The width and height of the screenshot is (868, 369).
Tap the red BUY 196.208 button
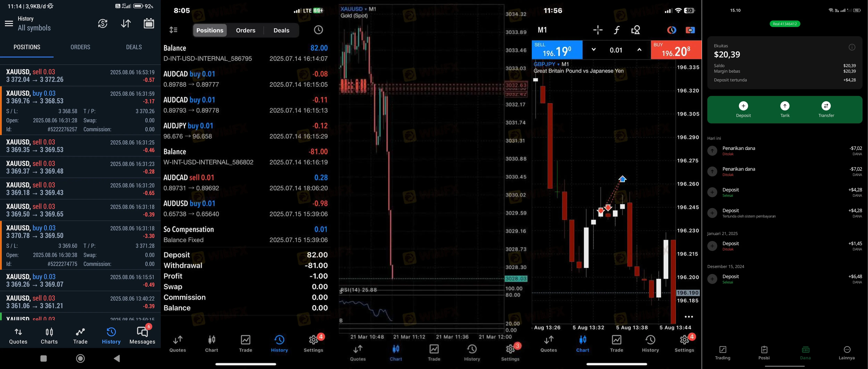click(676, 50)
